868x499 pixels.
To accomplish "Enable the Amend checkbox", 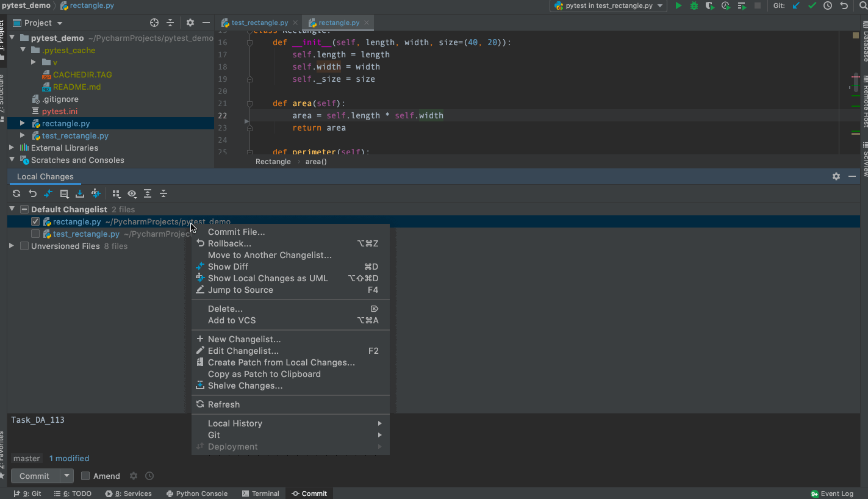I will [x=85, y=476].
